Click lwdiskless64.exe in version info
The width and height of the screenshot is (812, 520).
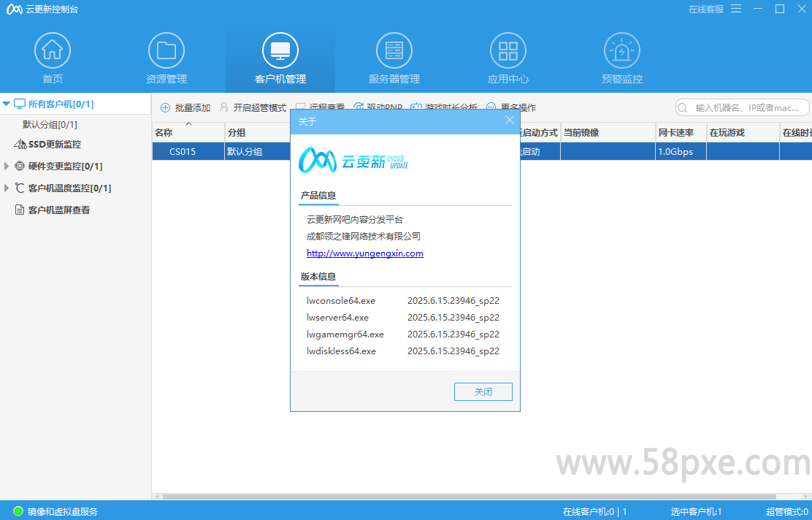click(x=341, y=351)
